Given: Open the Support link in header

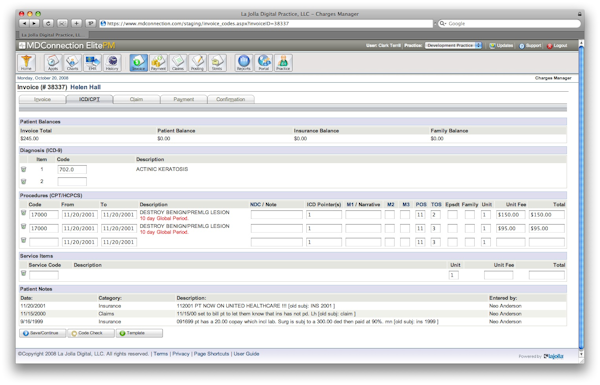Looking at the screenshot, I should click(530, 46).
